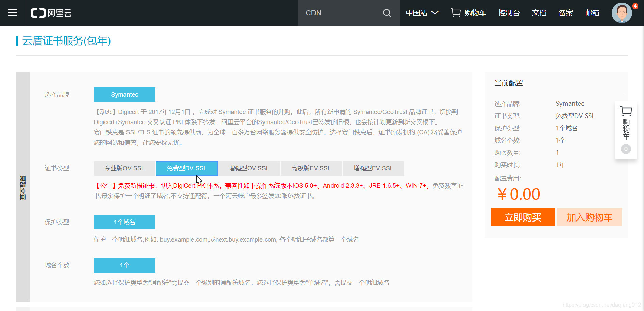Click the 域名个数 field label
The image size is (644, 311).
pyautogui.click(x=57, y=265)
